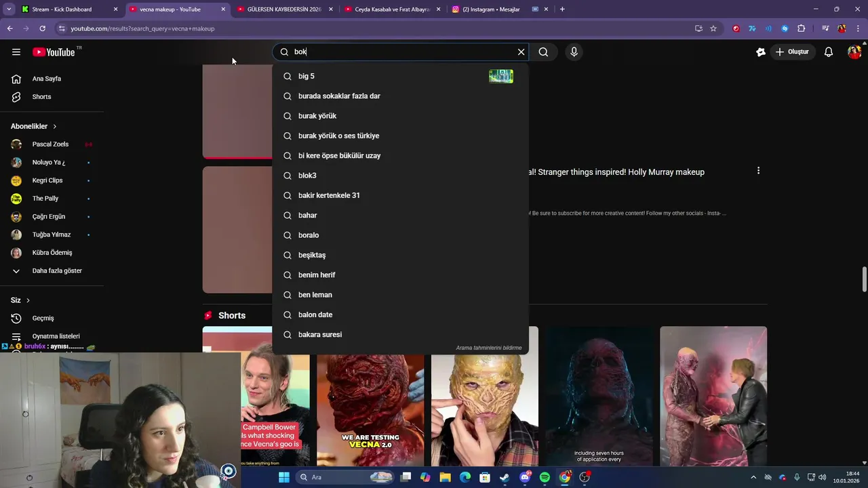Select suggestion 'burada sokaklar fazla dar'
Image resolution: width=868 pixels, height=488 pixels.
point(400,96)
